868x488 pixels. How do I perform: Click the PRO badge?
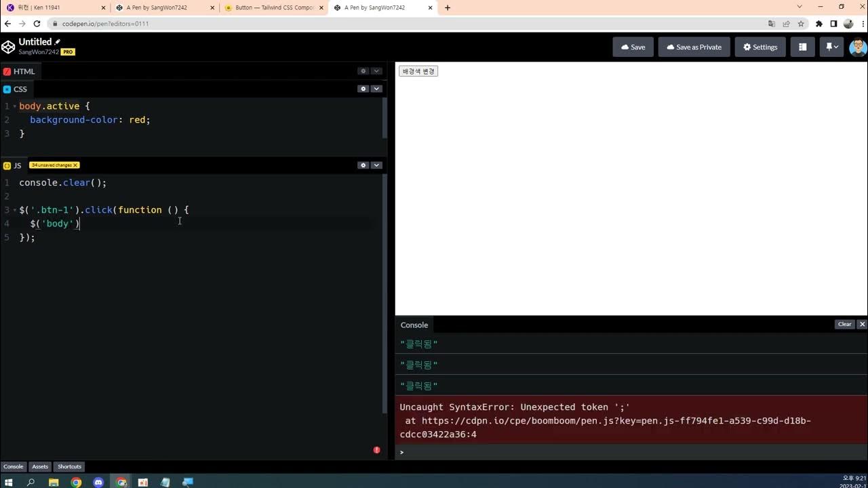(x=68, y=52)
